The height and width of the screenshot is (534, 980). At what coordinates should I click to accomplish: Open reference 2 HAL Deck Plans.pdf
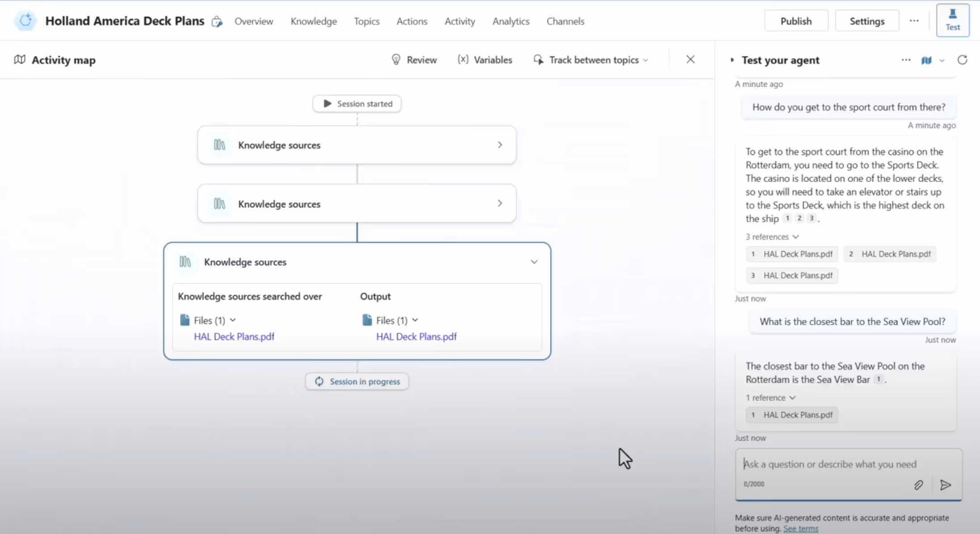890,254
